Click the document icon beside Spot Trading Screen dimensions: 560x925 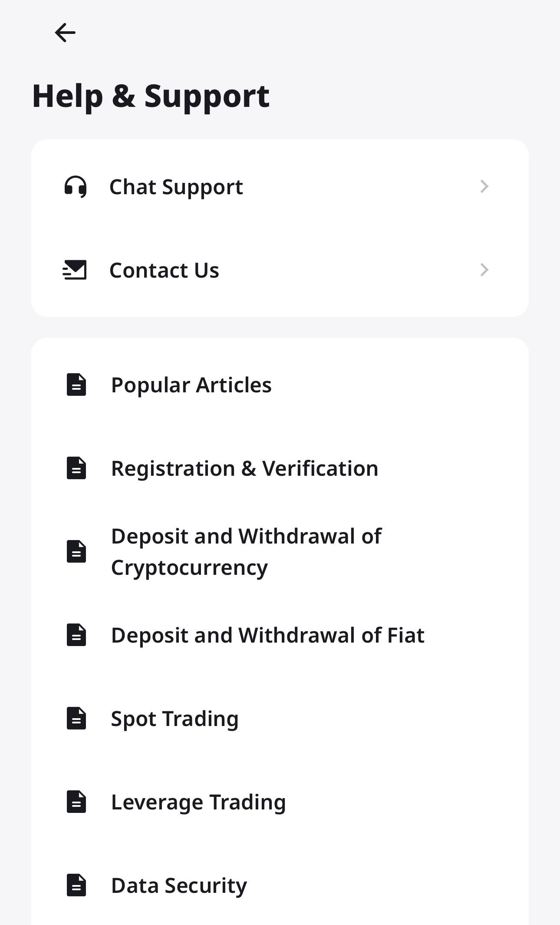(x=76, y=718)
